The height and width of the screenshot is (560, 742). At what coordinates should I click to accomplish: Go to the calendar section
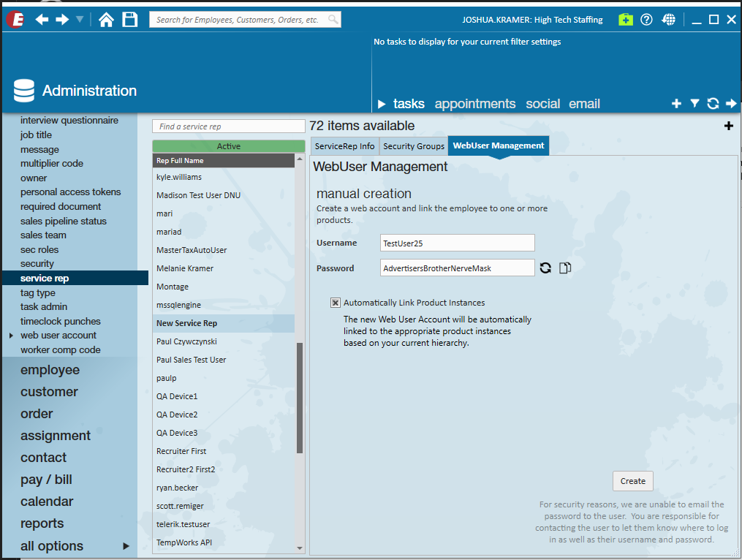point(46,502)
